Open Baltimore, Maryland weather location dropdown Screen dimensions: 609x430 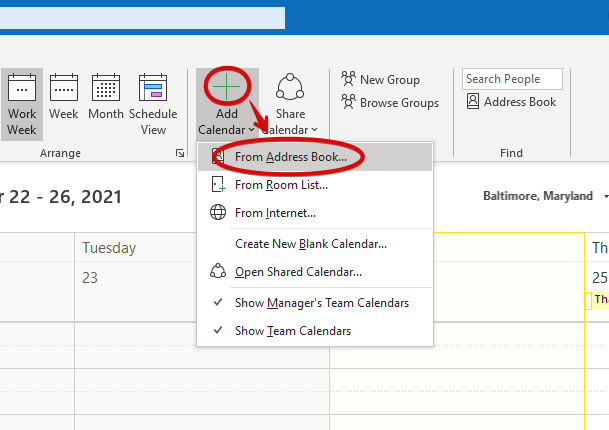pyautogui.click(x=603, y=196)
